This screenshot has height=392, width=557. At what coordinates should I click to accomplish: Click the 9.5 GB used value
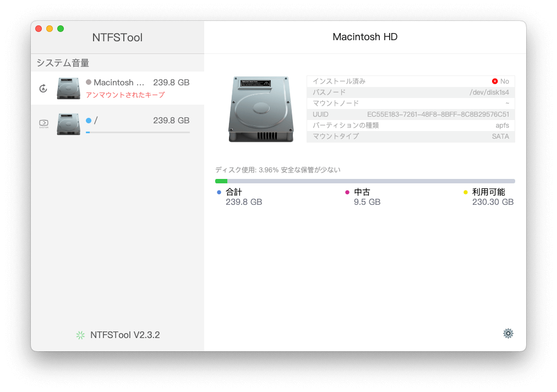(367, 202)
